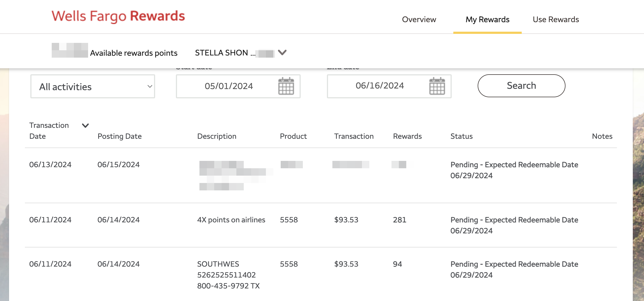Sort by Transaction Date chevron
This screenshot has height=301, width=644.
[x=85, y=125]
